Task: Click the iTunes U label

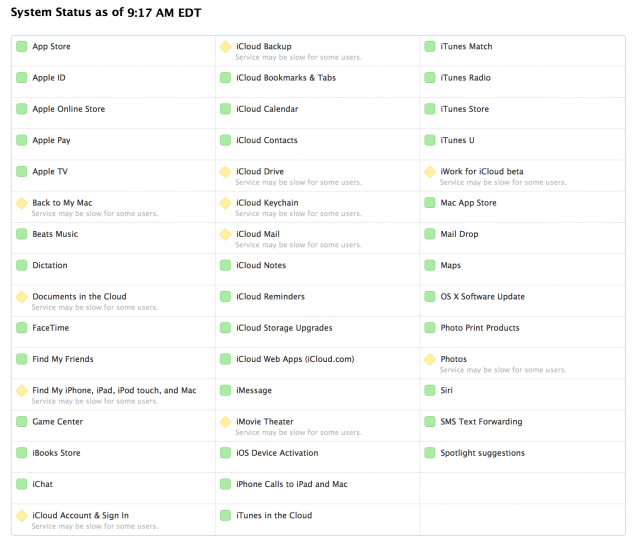Action: (x=457, y=140)
